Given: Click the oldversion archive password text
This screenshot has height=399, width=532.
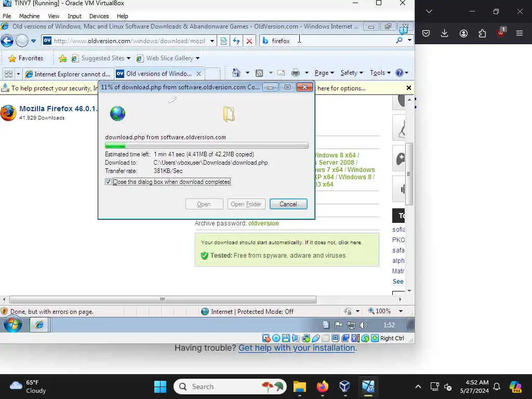Looking at the screenshot, I should click(x=263, y=223).
